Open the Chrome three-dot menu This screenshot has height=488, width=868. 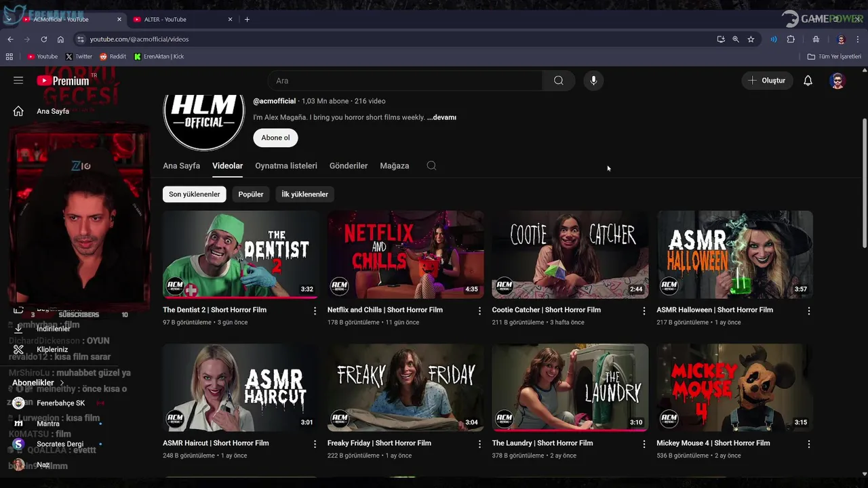(x=858, y=39)
